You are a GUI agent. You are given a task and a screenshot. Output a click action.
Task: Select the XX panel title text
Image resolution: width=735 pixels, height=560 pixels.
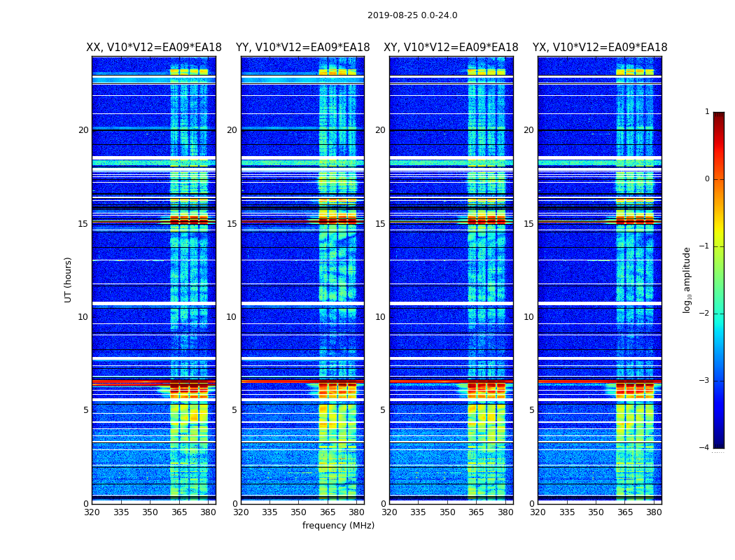153,48
